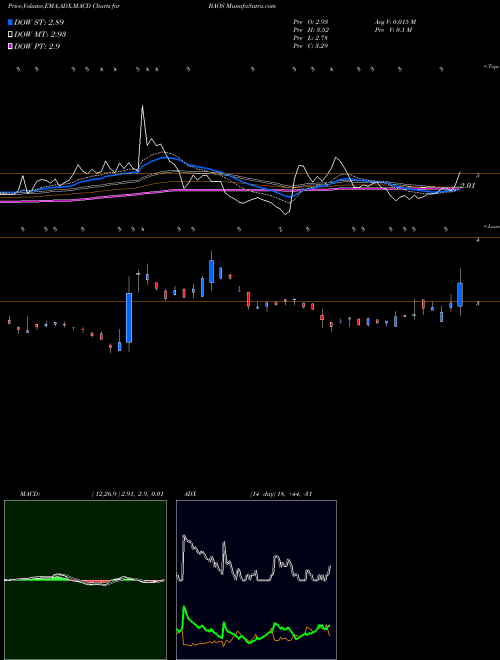
Task: Click the 'MACD:' panel label
Action: [30, 494]
